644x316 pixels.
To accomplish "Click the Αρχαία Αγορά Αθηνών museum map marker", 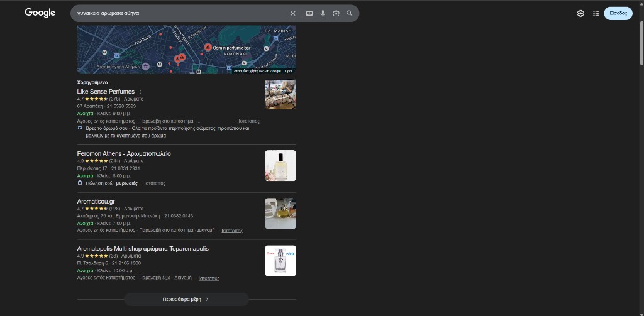I will click(145, 67).
